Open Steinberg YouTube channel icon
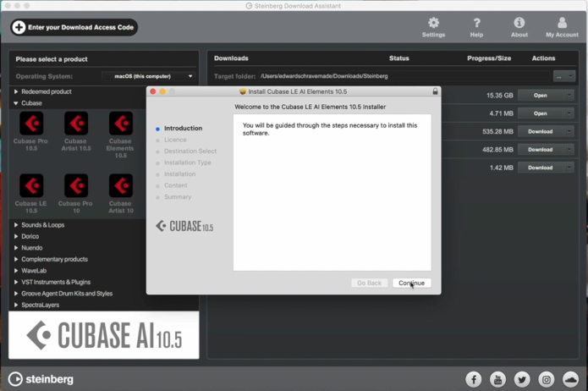This screenshot has height=391, width=588. pos(497,379)
